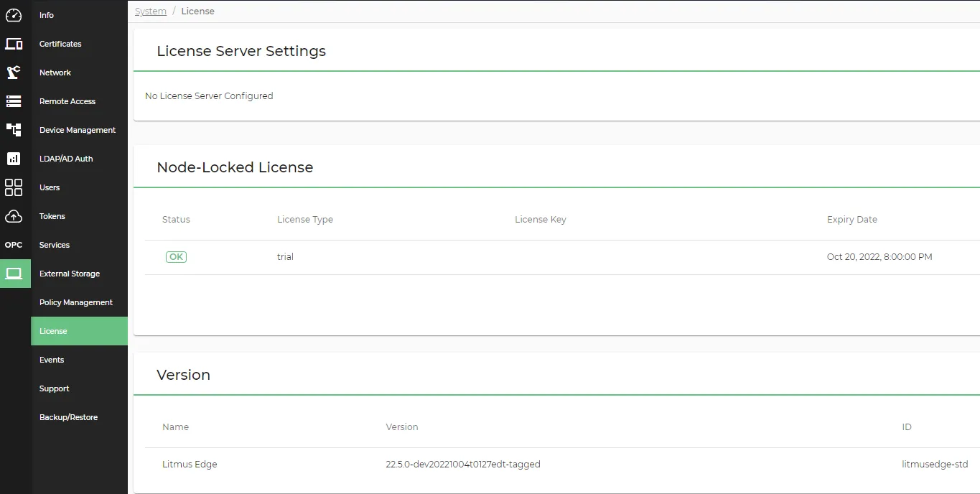Click the four-squares applications icon
Viewport: 980px width, 494px height.
point(14,187)
